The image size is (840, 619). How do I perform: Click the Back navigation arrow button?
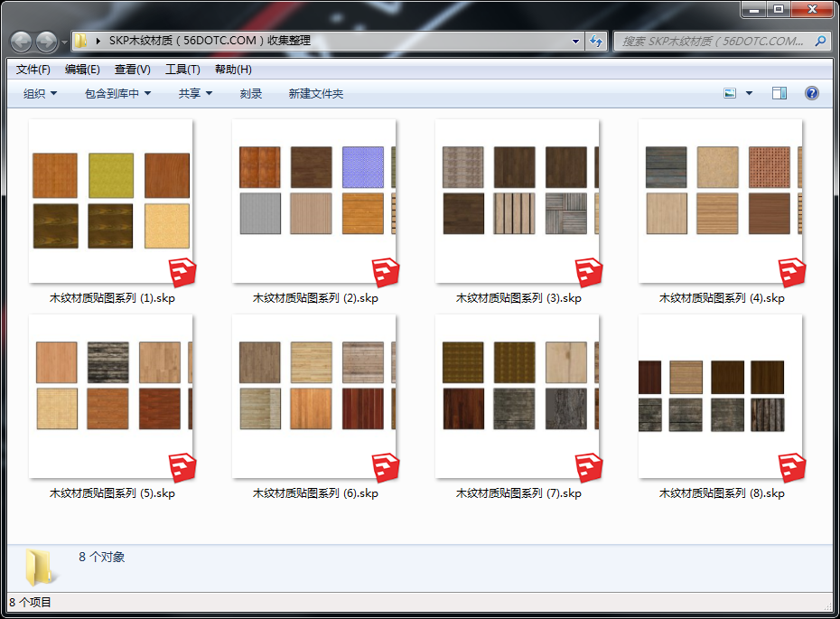click(21, 42)
